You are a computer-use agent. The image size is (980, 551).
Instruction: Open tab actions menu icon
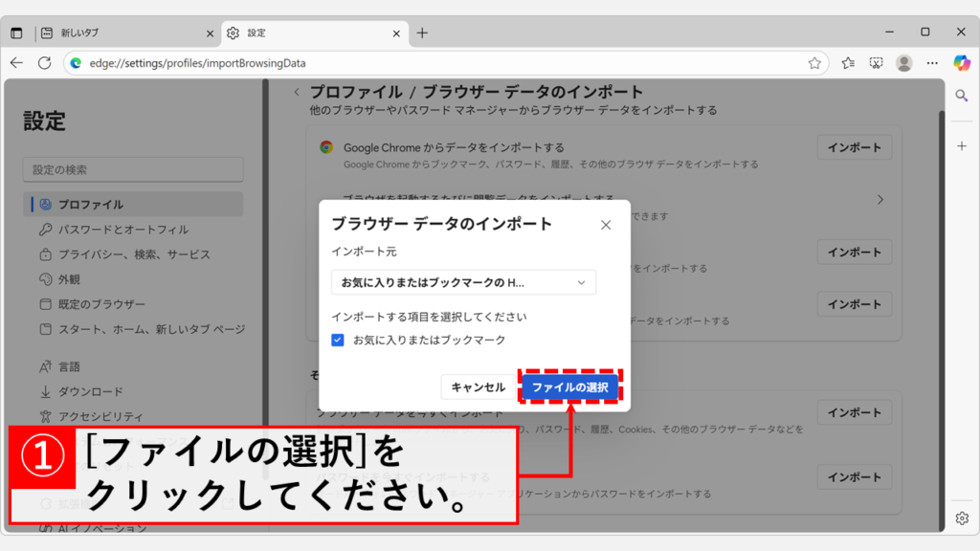click(x=16, y=33)
